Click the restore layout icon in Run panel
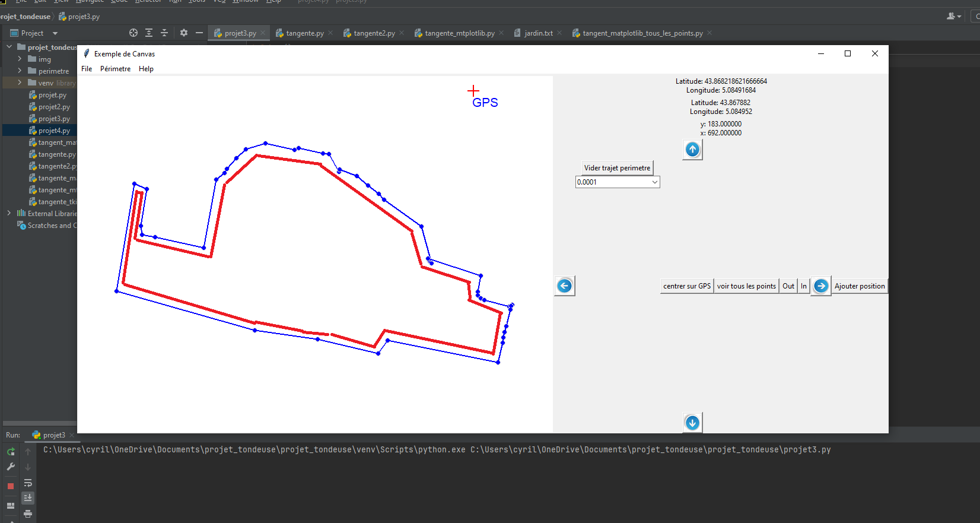 click(x=11, y=506)
